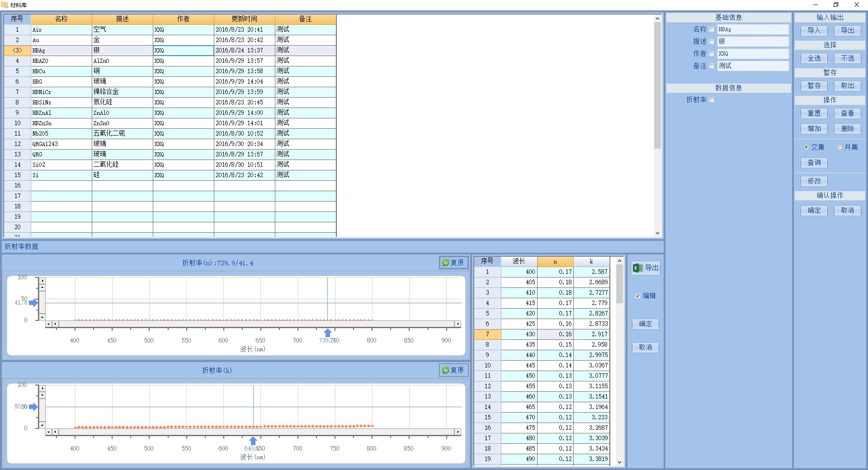The height and width of the screenshot is (470, 868).
Task: Click the k value cell 2.587
Action: [x=592, y=272]
